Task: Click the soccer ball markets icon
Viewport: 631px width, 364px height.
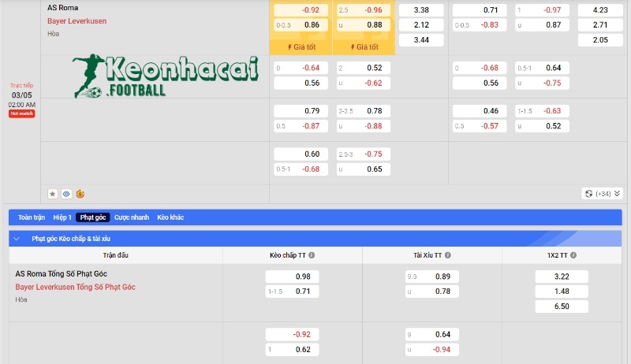Action: 588,193
